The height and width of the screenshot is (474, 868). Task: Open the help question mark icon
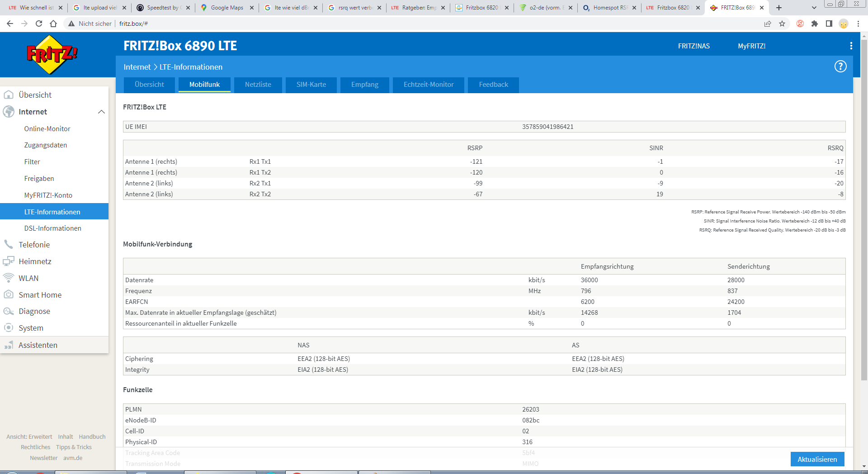840,66
